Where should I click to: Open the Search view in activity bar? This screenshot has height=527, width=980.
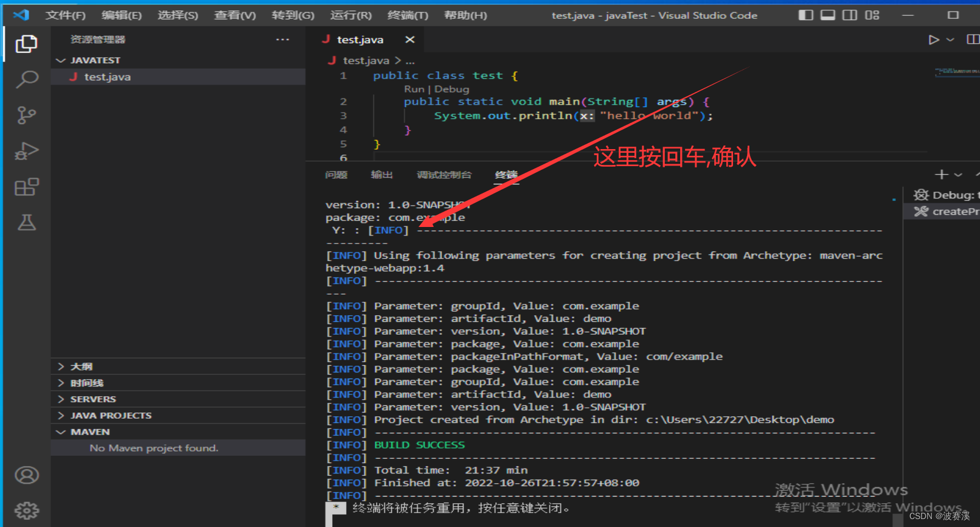click(x=26, y=79)
